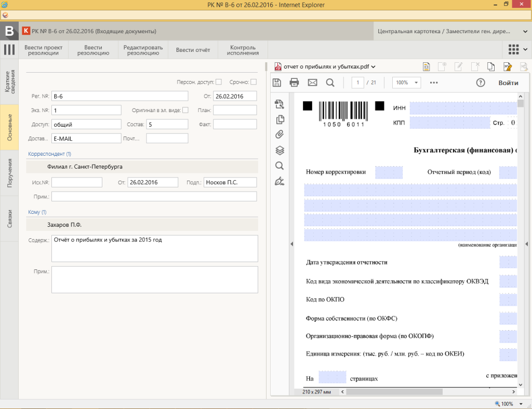Expand the file name dropdown for the PDF
This screenshot has width=532, height=409.
click(374, 66)
